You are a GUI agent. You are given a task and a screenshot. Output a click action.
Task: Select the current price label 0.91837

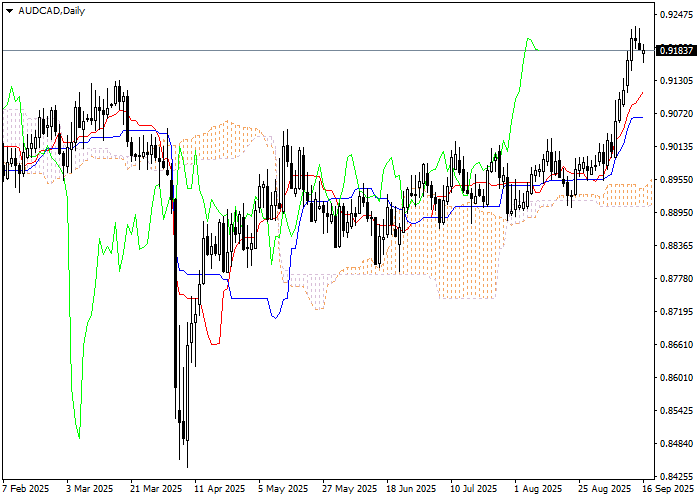coord(676,50)
